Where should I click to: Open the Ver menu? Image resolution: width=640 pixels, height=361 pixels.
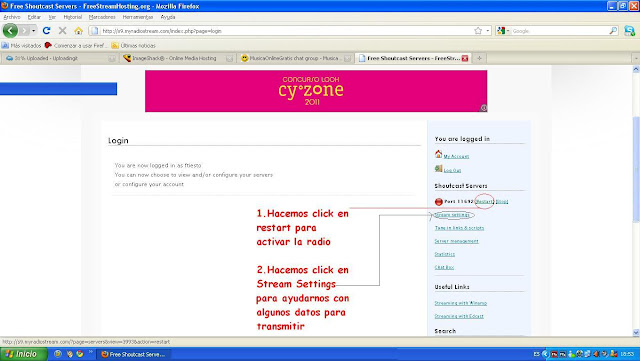(x=52, y=17)
